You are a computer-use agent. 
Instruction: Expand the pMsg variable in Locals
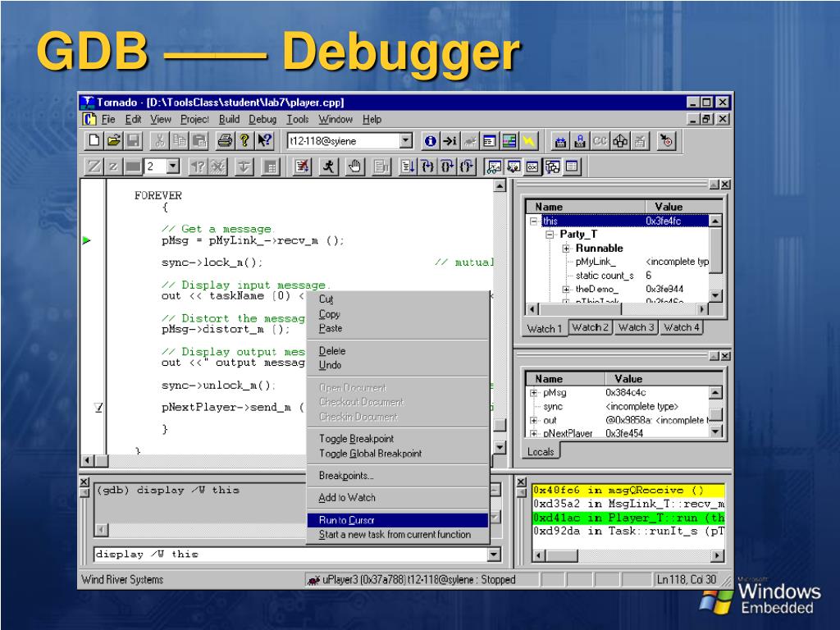534,393
